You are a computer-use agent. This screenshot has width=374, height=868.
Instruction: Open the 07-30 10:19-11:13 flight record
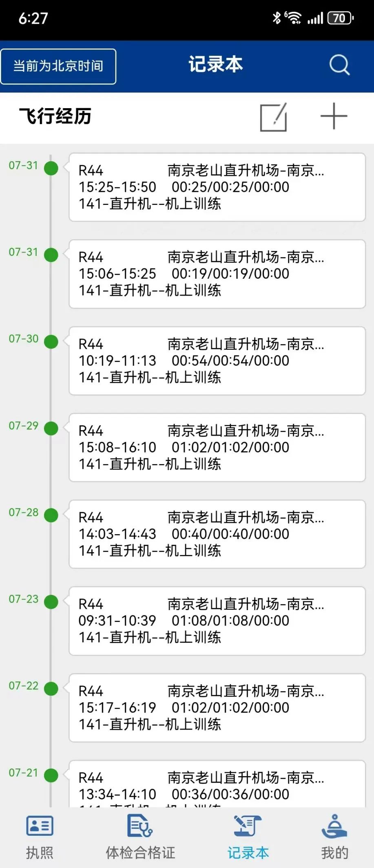pos(217,361)
